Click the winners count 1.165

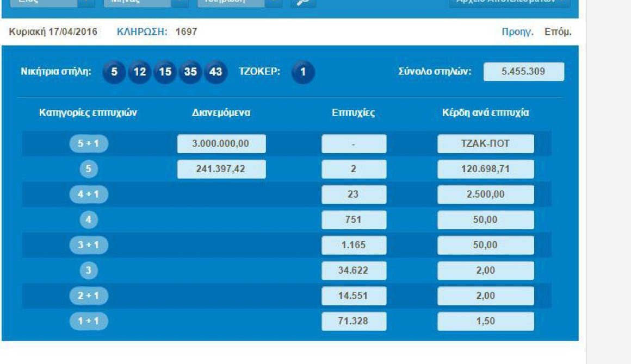[x=354, y=244]
